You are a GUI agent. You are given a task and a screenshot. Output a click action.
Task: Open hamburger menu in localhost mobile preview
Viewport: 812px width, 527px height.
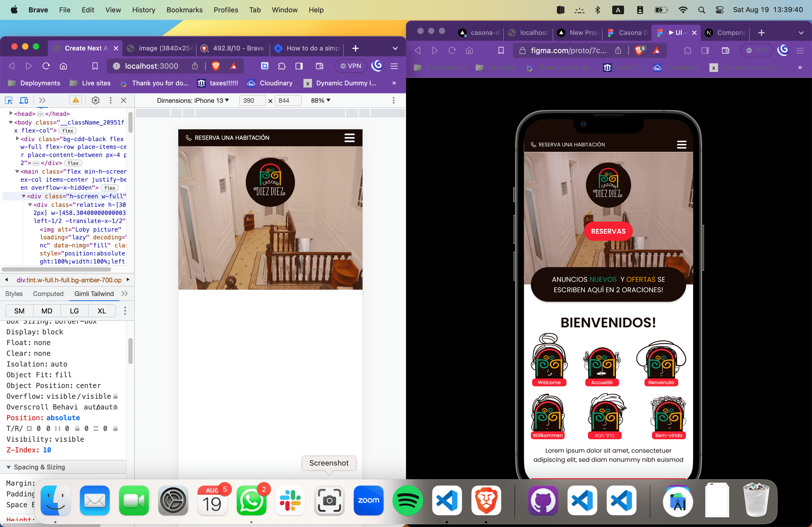(349, 138)
